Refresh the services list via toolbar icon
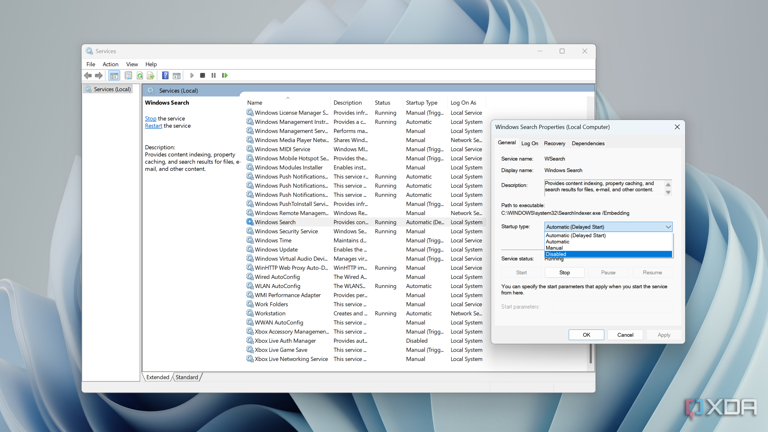The width and height of the screenshot is (768, 432). click(140, 75)
